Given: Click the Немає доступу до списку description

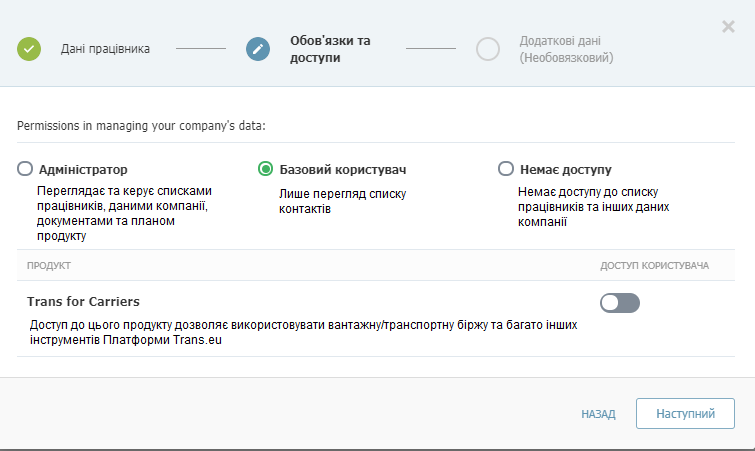Looking at the screenshot, I should coord(593,207).
